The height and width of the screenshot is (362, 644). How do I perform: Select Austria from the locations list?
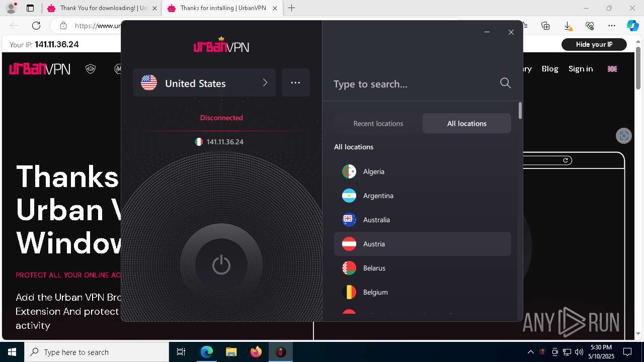click(x=423, y=244)
